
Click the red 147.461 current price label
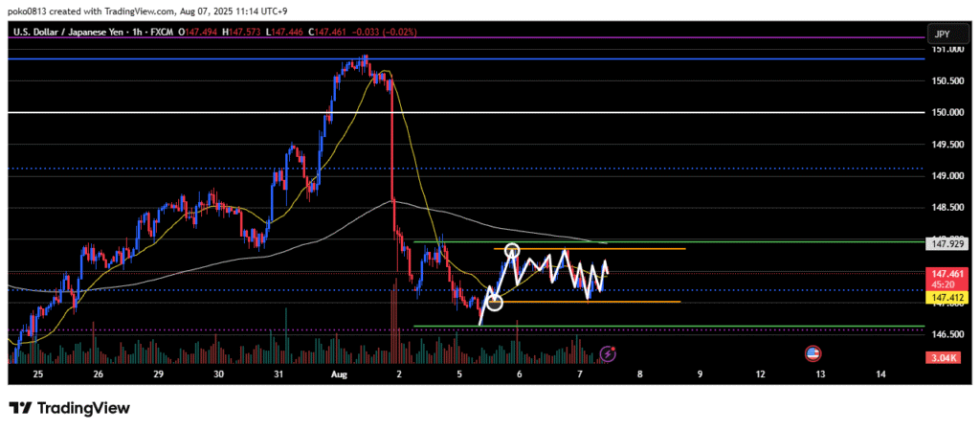click(946, 274)
